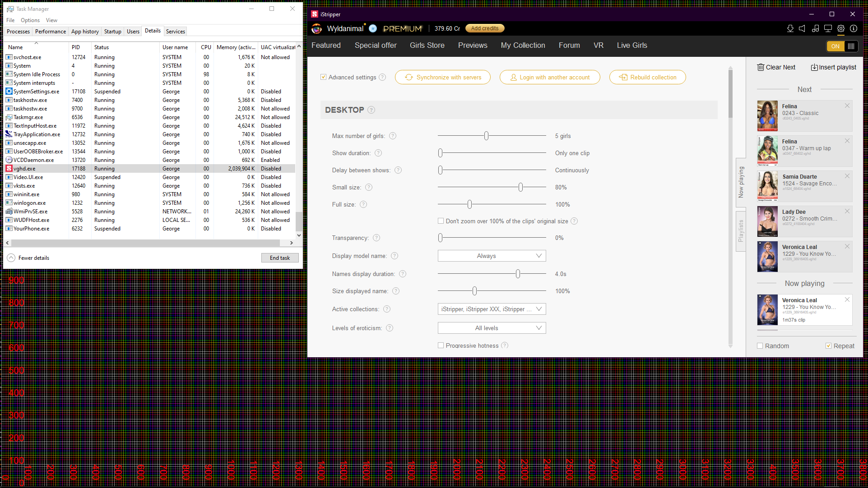Click End task button
The width and height of the screenshot is (868, 488).
point(280,258)
